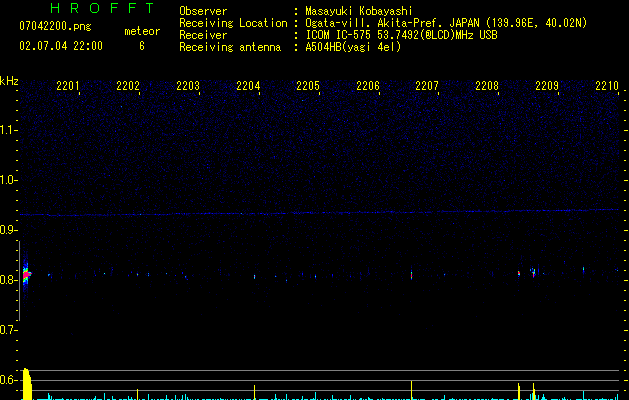Image resolution: width=629 pixels, height=400 pixels.
Task: Click the Receiving antenna label
Action: pyautogui.click(x=230, y=47)
